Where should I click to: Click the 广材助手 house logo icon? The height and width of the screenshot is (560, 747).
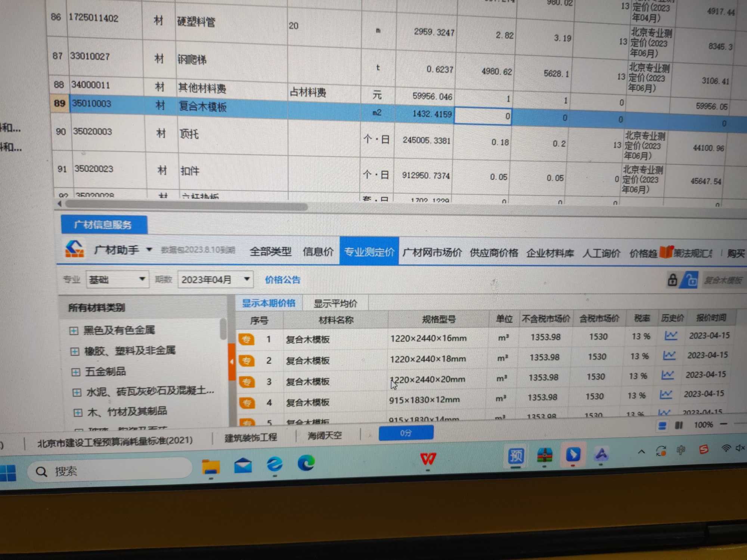75,249
